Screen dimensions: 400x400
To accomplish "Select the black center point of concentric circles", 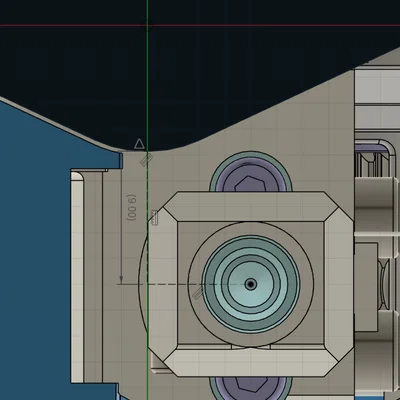I will click(251, 284).
